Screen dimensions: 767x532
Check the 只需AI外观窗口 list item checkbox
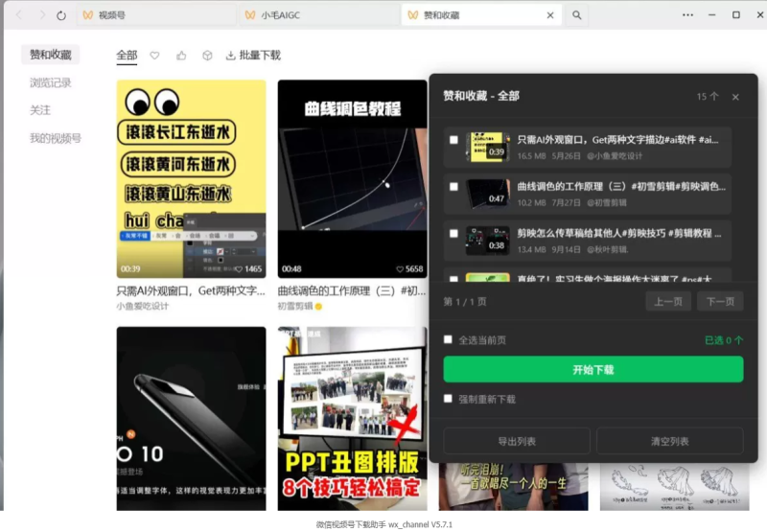click(453, 140)
